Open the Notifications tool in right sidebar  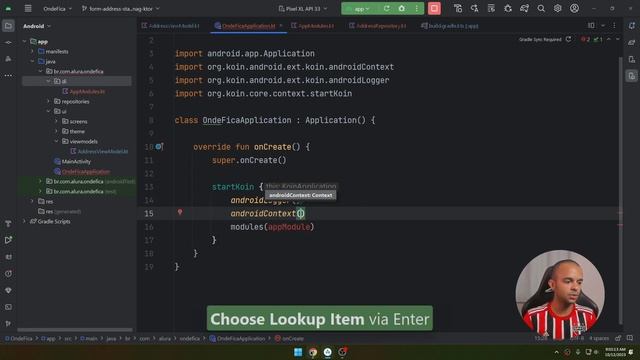pos(632,25)
